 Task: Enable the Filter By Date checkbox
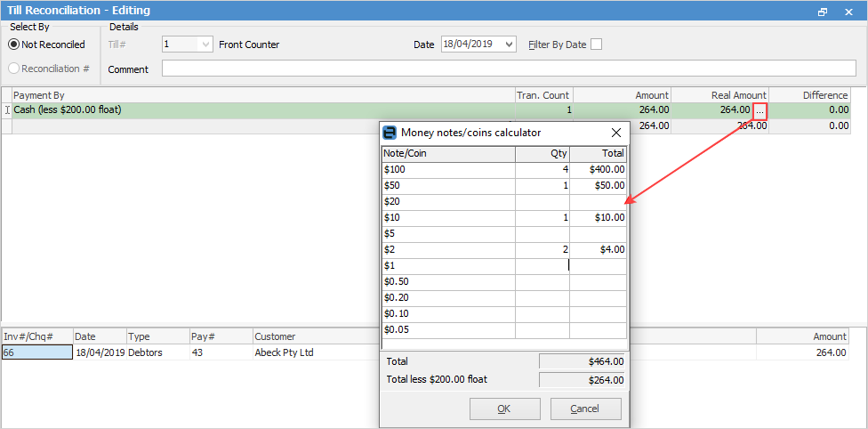596,45
